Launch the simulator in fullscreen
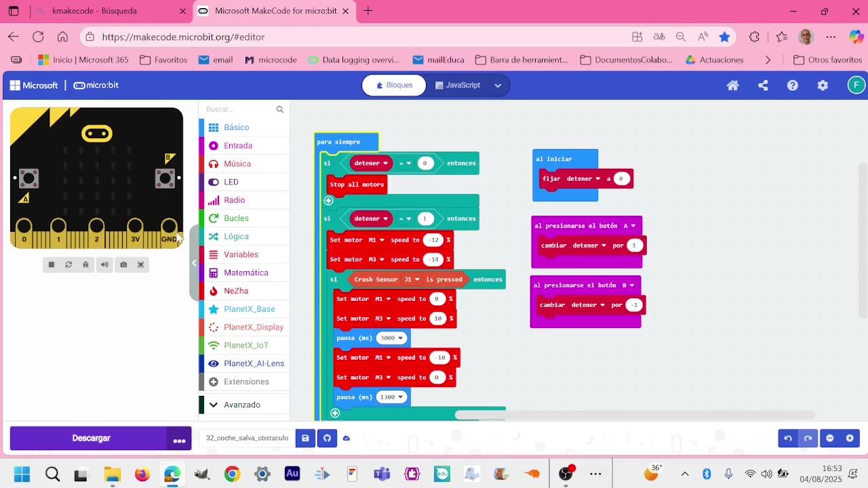This screenshot has height=488, width=868. click(x=141, y=264)
